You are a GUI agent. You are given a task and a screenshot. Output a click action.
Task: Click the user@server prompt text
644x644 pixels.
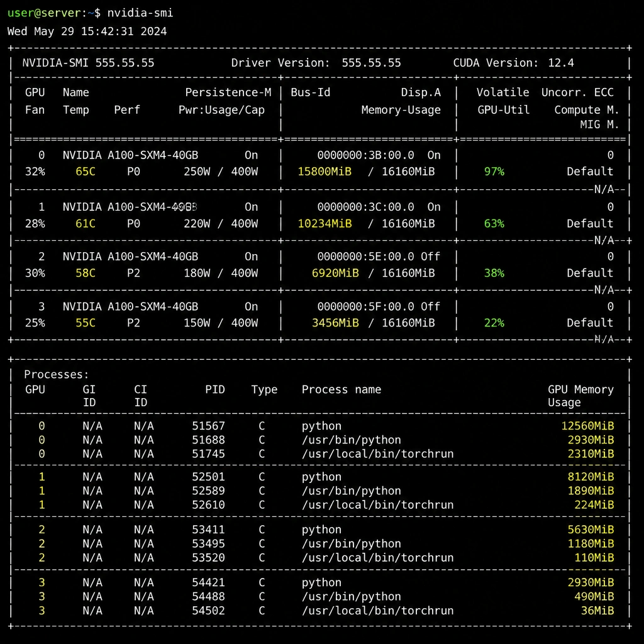click(x=45, y=13)
